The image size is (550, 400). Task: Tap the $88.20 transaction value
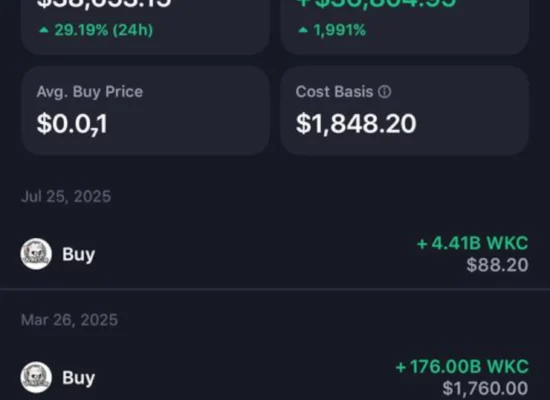click(497, 265)
